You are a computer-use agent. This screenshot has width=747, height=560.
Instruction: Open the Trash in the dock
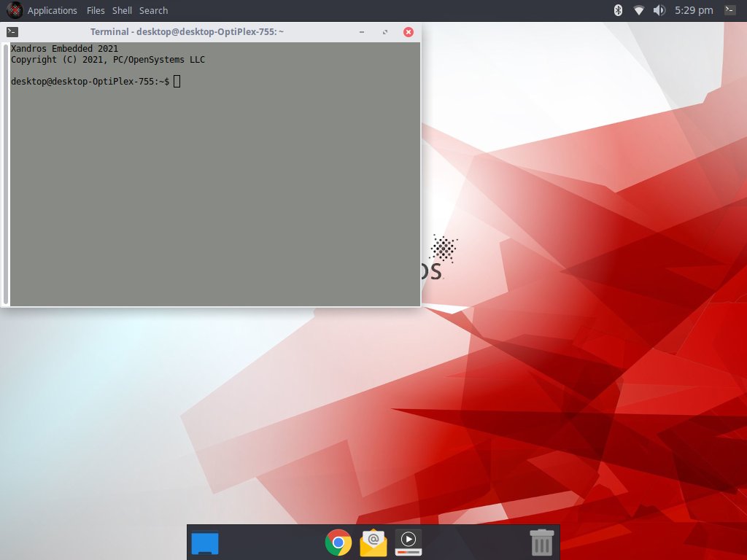click(x=542, y=542)
